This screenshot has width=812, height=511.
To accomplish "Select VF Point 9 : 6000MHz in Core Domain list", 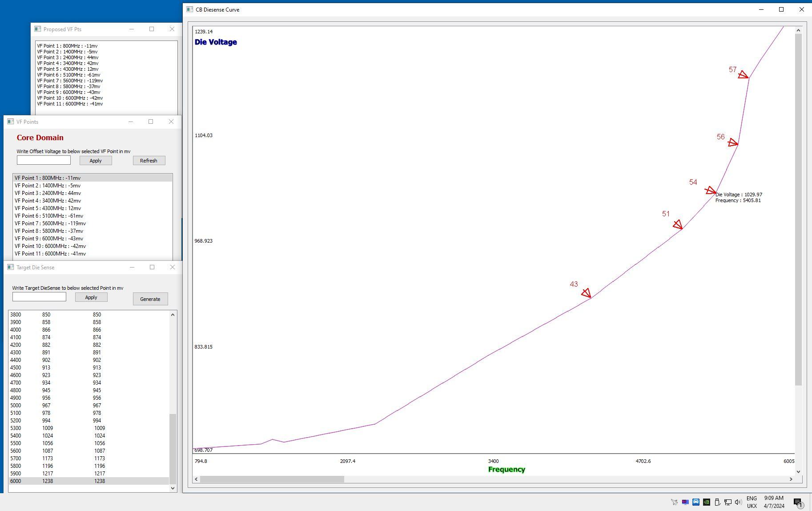I will pyautogui.click(x=92, y=239).
